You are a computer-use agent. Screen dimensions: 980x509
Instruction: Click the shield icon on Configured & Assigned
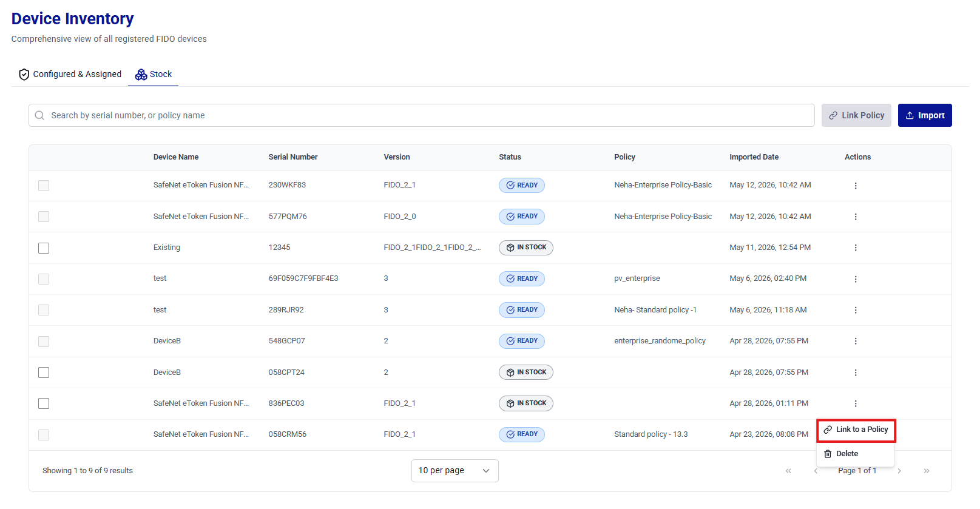(24, 75)
